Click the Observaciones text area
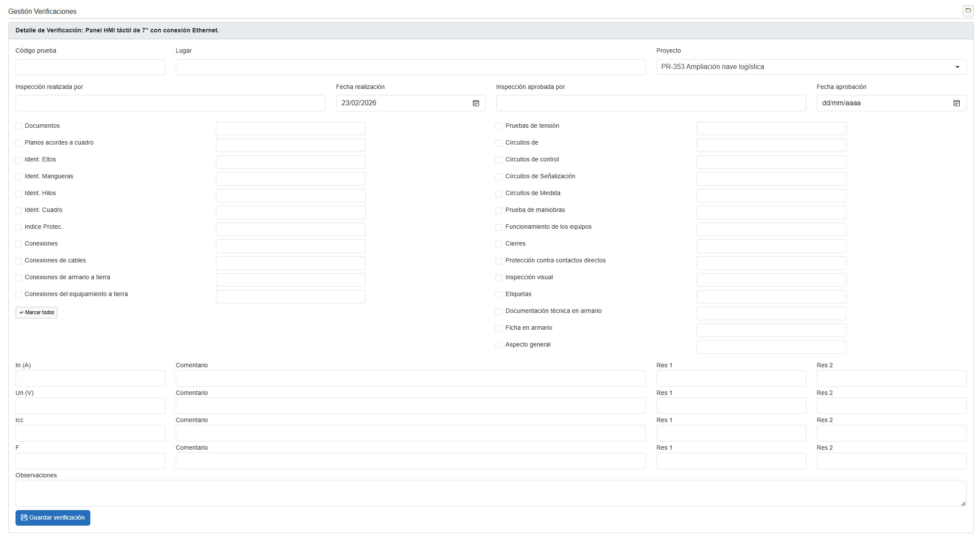The image size is (980, 536). (490, 493)
